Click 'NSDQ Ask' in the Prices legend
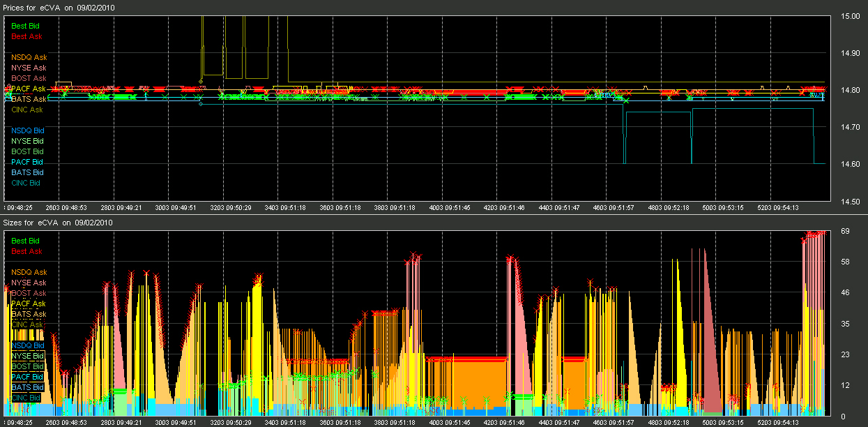868x427 pixels. coord(29,57)
